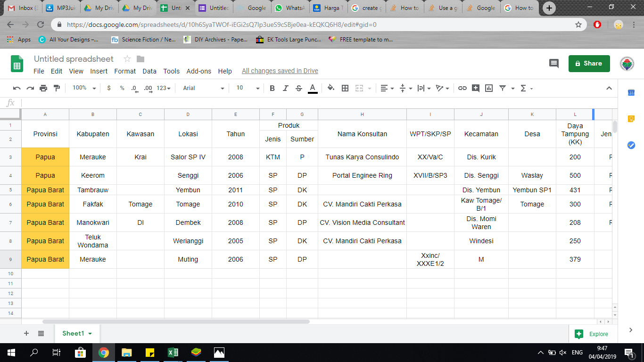Click the formula bar input
The width and height of the screenshot is (644, 362).
tap(319, 103)
